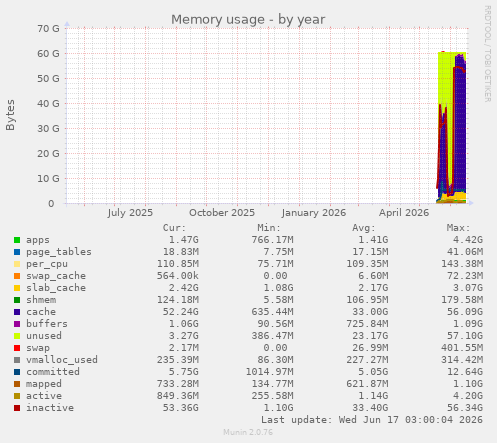Select the 'mapped' legend label

pos(44,384)
